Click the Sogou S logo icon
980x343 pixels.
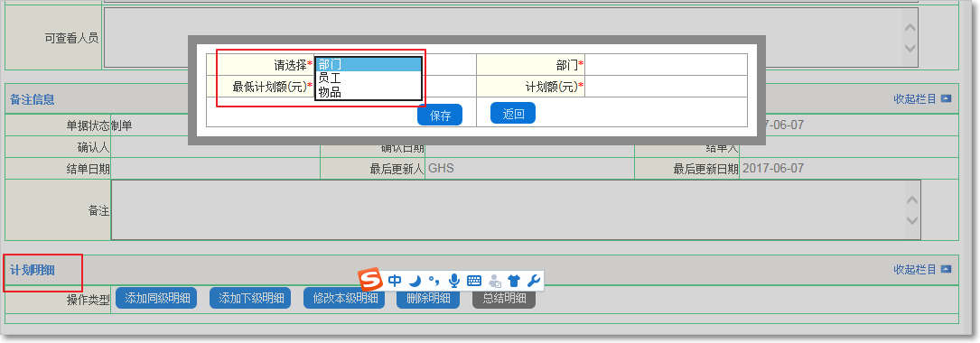pos(370,279)
